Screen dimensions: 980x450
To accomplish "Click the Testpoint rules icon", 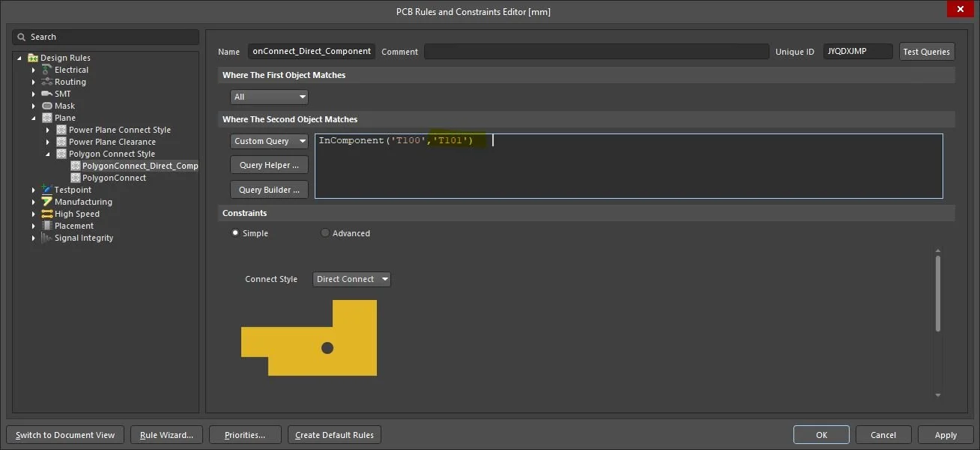I will tap(46, 189).
